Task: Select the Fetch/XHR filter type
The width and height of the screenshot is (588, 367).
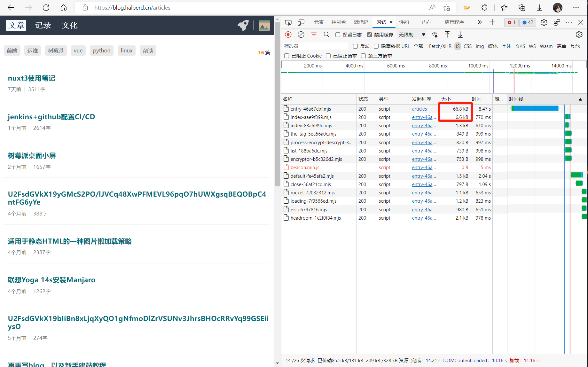Action: coord(440,46)
